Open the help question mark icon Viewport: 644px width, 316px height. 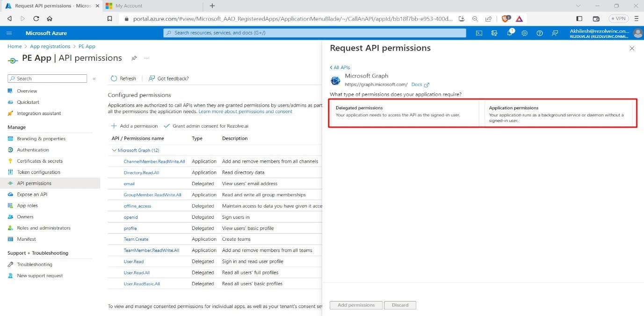(x=540, y=33)
